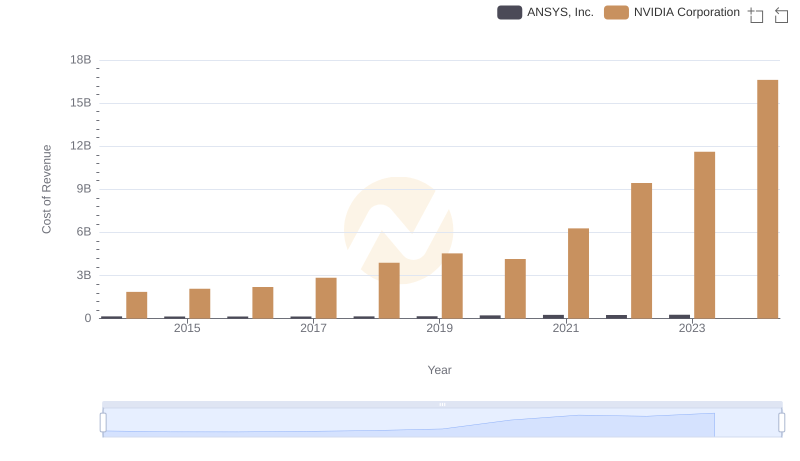Click the '2015' x-axis label
800x461 pixels.
point(187,328)
